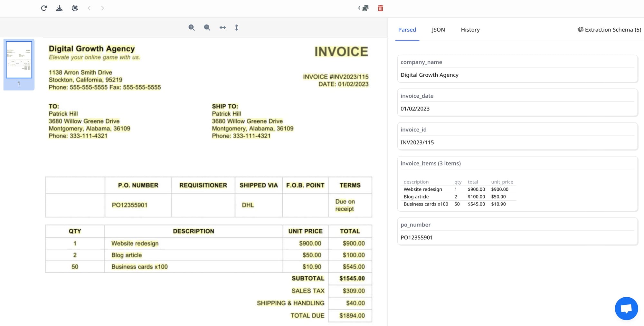644x326 pixels.
Task: Go to the previous document arrow
Action: [x=89, y=8]
